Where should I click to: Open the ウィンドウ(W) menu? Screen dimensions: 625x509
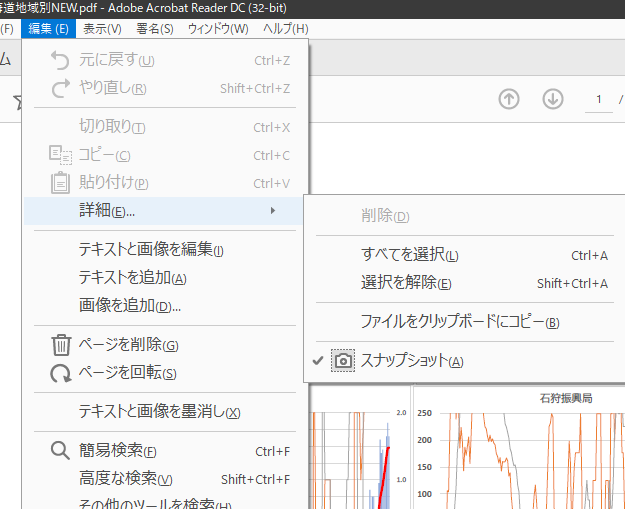[x=218, y=29]
